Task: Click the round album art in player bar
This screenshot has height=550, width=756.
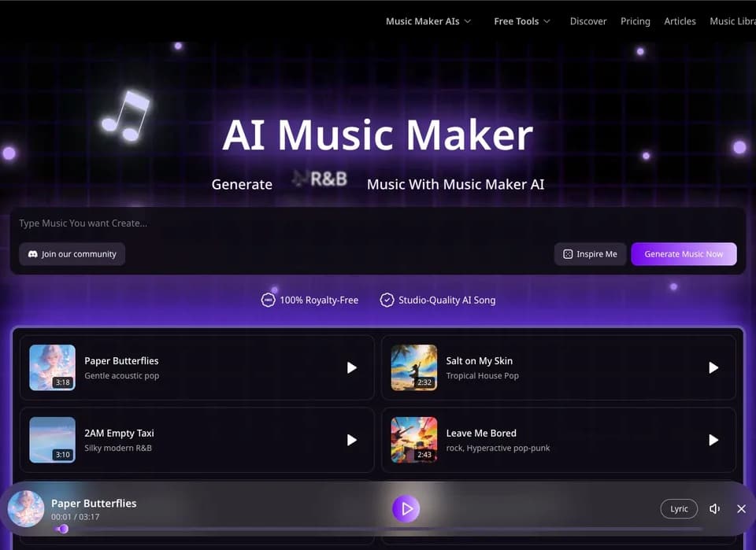Action: point(26,509)
